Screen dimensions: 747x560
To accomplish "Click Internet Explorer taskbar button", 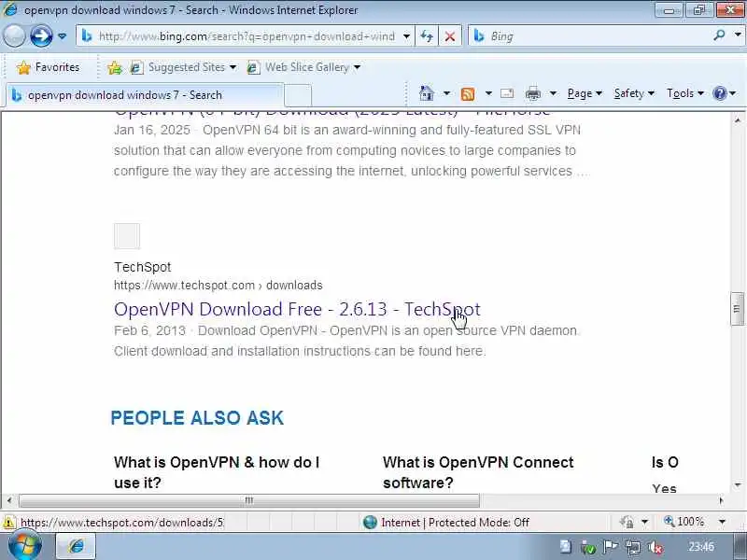I will point(77,547).
